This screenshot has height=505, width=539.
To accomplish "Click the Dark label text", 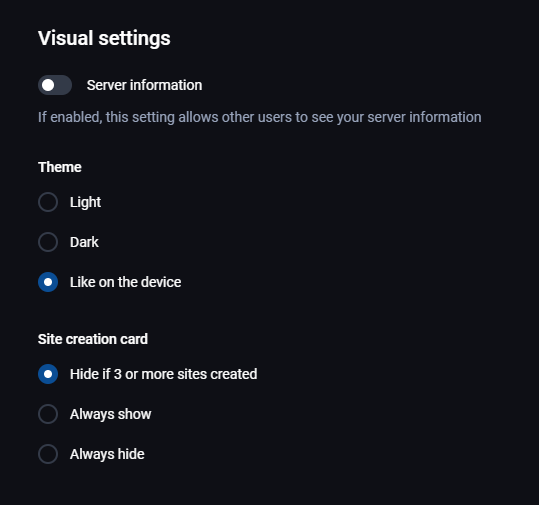I will coord(84,242).
